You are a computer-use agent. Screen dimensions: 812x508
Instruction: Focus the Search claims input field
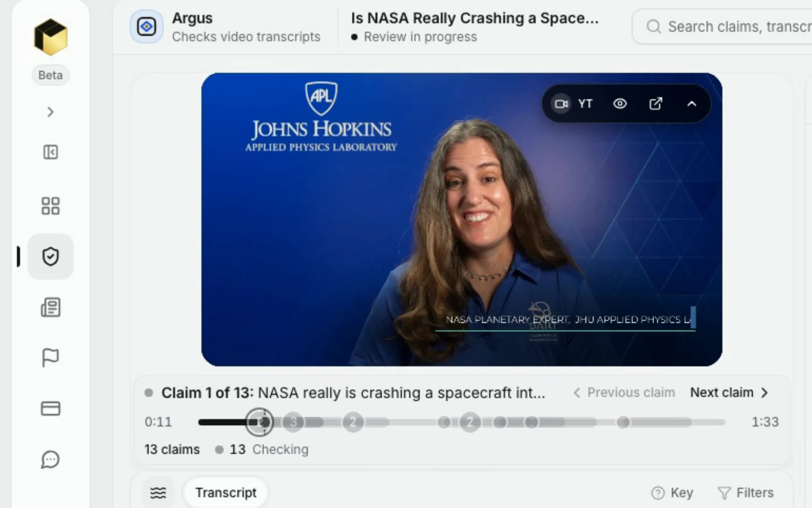pyautogui.click(x=721, y=27)
